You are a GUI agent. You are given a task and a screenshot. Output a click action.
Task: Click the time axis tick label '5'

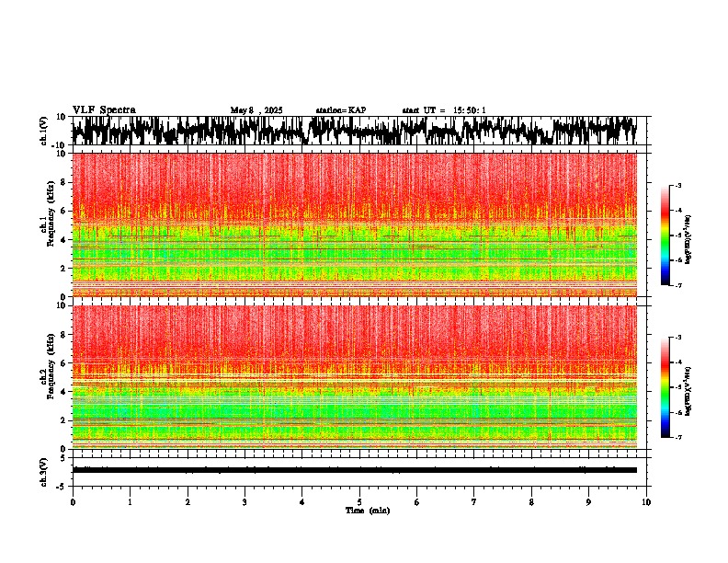(x=359, y=502)
